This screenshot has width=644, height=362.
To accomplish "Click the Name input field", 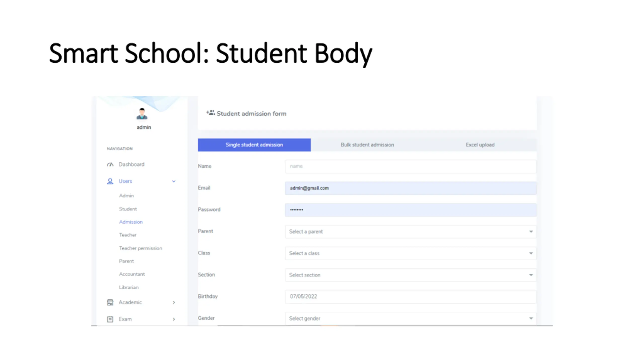I will [x=410, y=166].
